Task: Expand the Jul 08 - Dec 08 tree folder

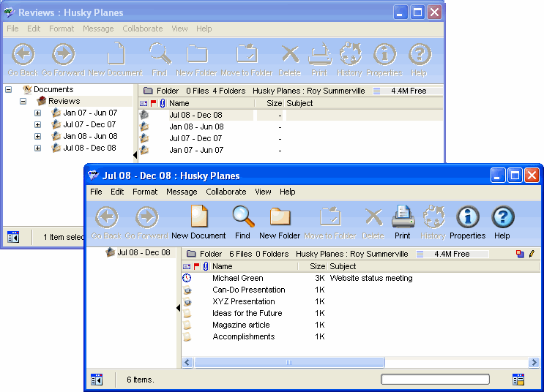Action: point(38,148)
